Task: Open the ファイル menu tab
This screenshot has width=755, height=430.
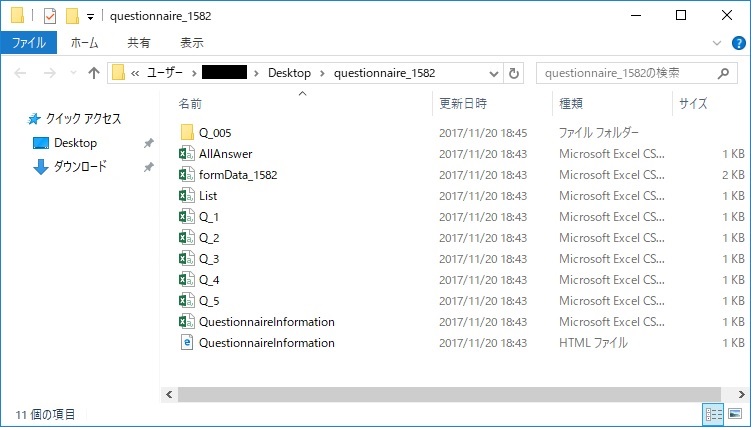Action: click(x=29, y=43)
